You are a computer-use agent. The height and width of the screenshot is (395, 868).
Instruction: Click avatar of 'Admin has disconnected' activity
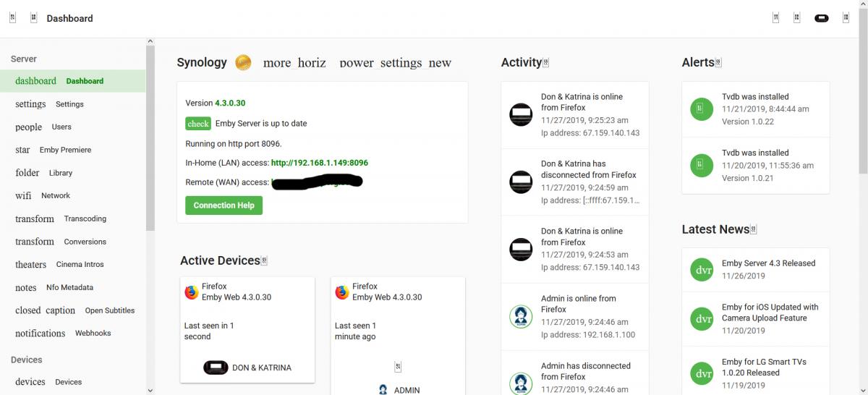pyautogui.click(x=521, y=383)
